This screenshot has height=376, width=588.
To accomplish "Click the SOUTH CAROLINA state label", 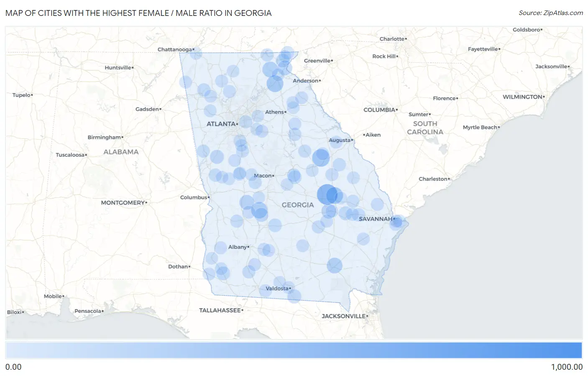I will click(x=425, y=128).
